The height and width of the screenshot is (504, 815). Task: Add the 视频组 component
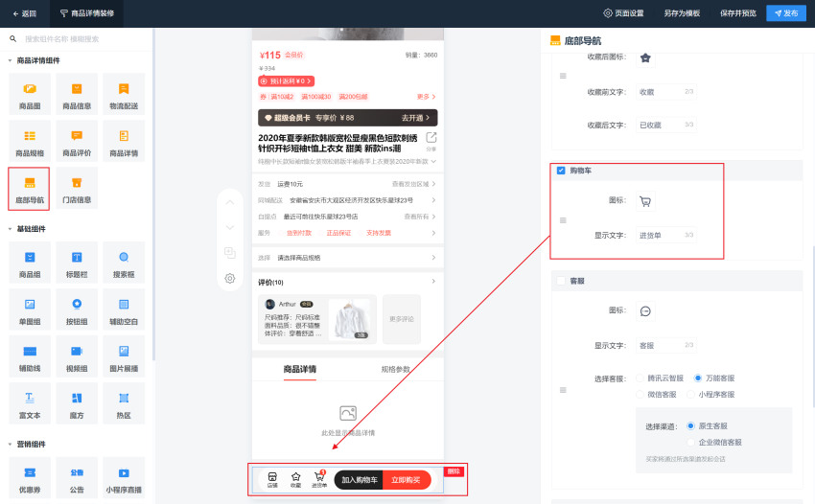tap(77, 356)
